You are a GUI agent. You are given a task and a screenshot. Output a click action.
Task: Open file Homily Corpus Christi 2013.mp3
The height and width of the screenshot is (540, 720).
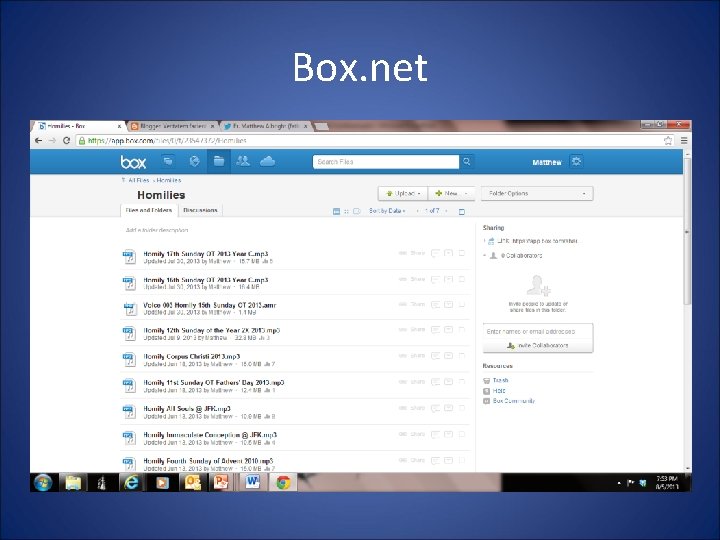[x=191, y=356]
